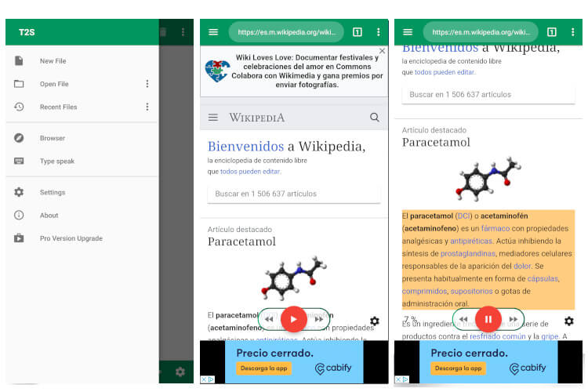Viewport: 588px width, 392px height.
Task: Click fast-forward button beside play
Action: tap(319, 319)
